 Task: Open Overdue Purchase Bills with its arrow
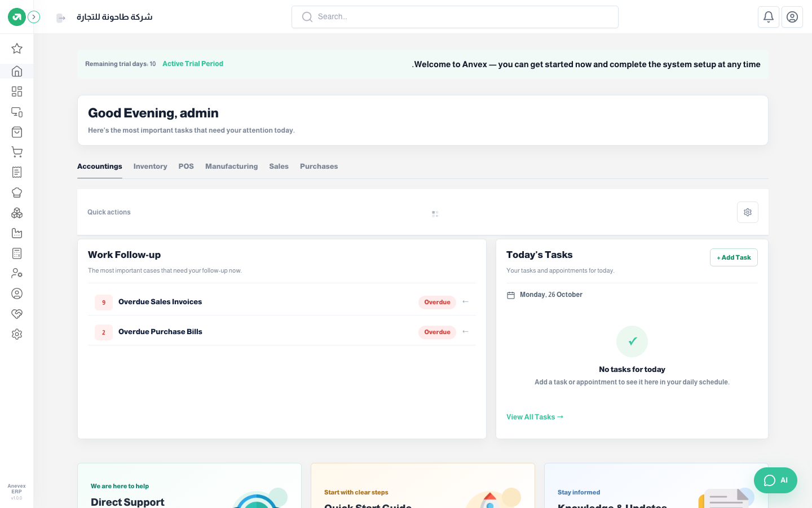click(465, 332)
